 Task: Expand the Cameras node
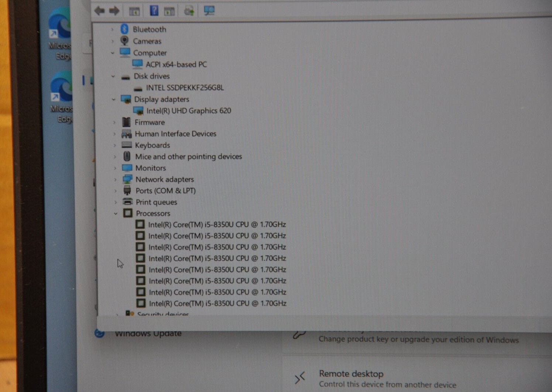point(112,41)
